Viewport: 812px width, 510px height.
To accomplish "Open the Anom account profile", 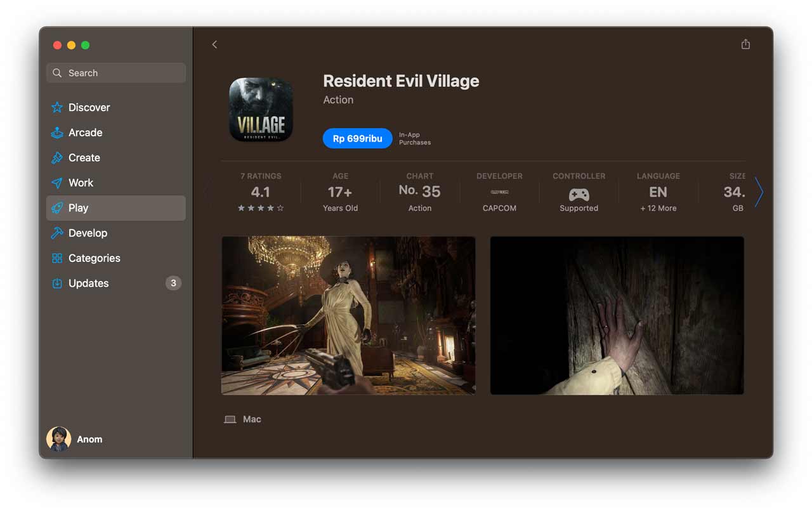I will pyautogui.click(x=74, y=439).
